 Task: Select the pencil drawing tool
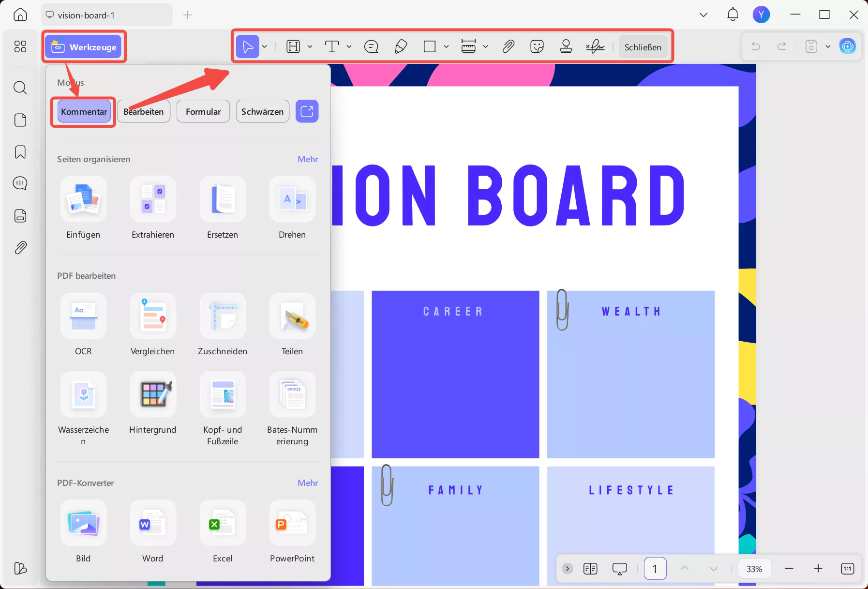tap(401, 46)
